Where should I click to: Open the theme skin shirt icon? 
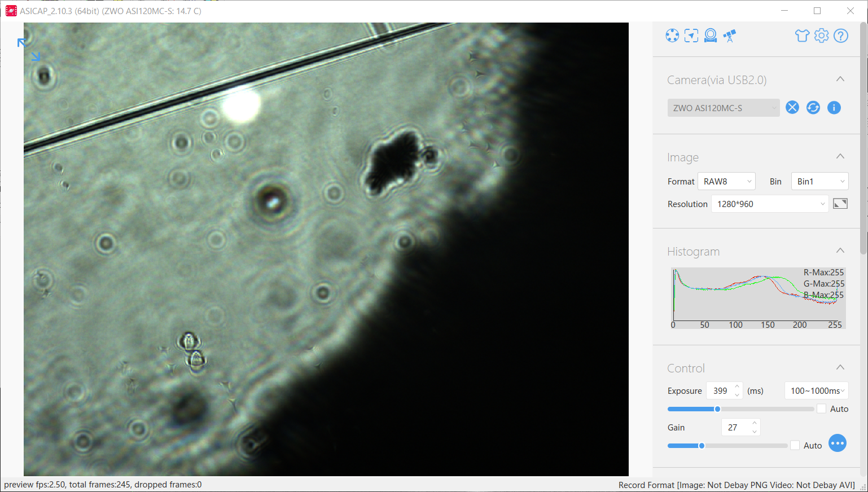pos(802,36)
